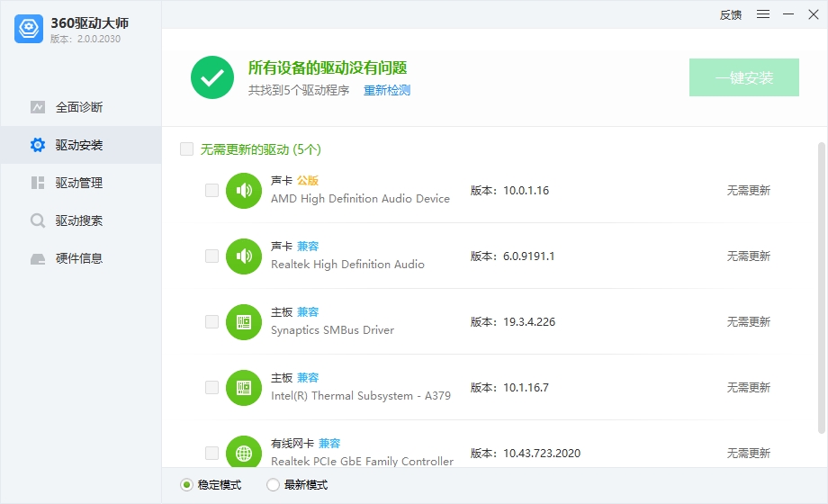Click motherboard icon for Intel(R) Thermal Subsystem
The width and height of the screenshot is (828, 504).
(243, 388)
